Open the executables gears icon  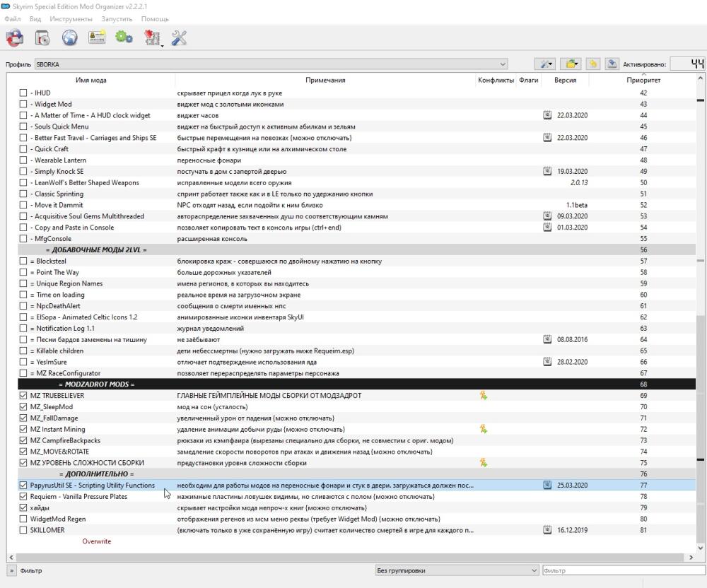(124, 37)
